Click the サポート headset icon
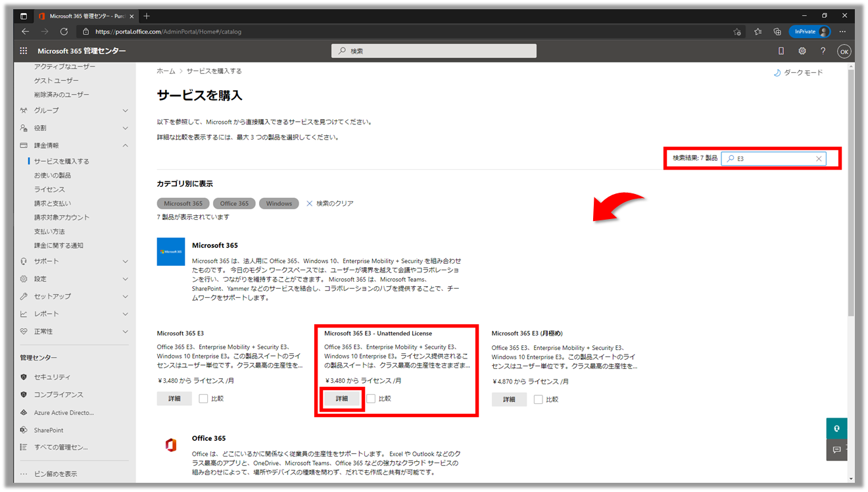Screen dimensions: 868x492 (x=24, y=261)
